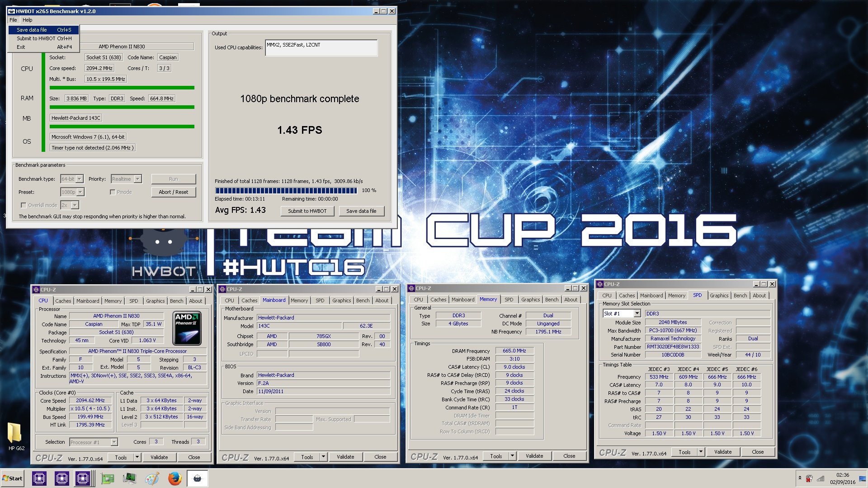Click Close in CPU-Z Memory window
868x488 pixels.
(569, 456)
